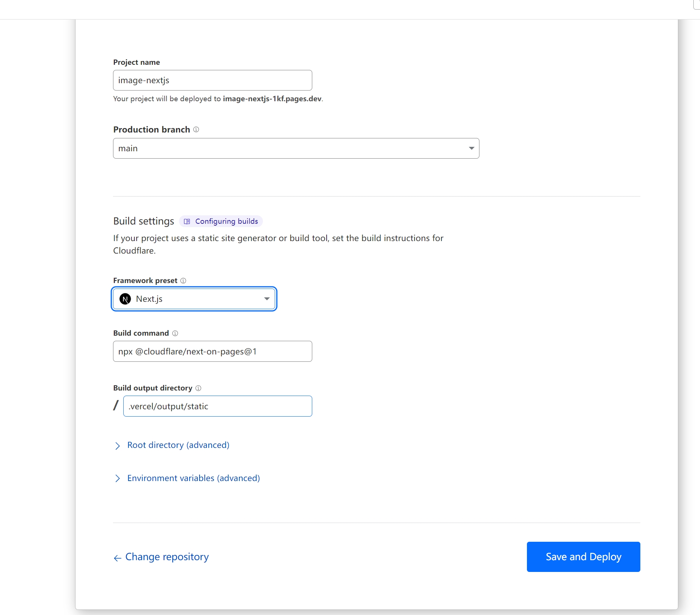Expand Root directory (advanced) section
Image resolution: width=700 pixels, height=615 pixels.
178,445
